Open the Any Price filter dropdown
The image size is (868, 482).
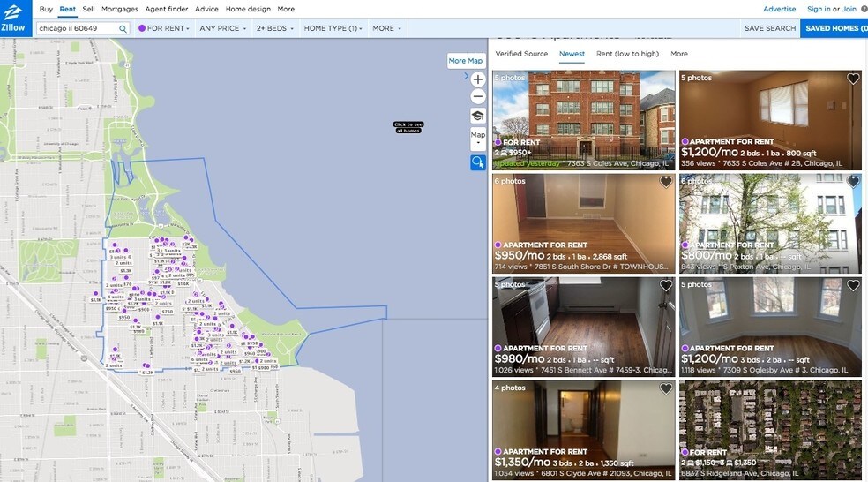(222, 28)
